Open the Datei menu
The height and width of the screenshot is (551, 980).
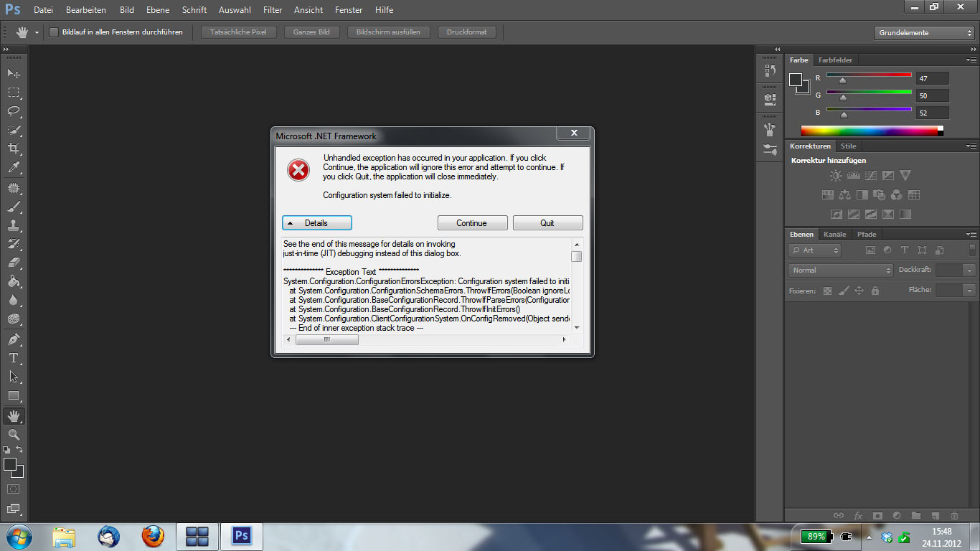(x=43, y=10)
